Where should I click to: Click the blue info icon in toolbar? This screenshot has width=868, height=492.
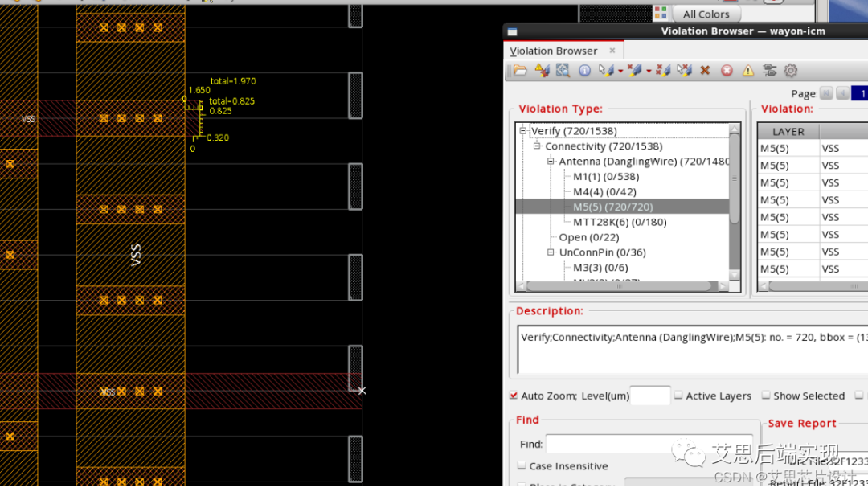[584, 71]
